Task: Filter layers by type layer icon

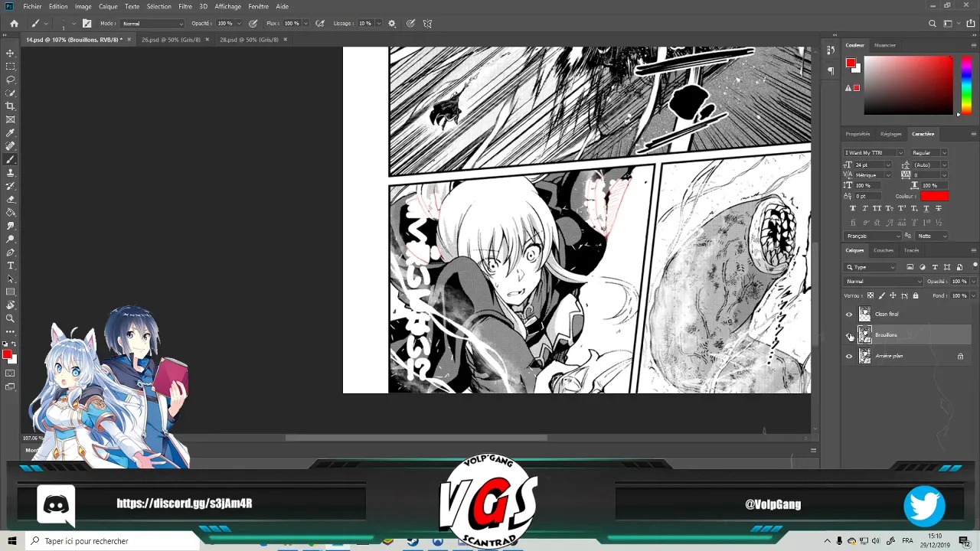Action: [x=934, y=267]
